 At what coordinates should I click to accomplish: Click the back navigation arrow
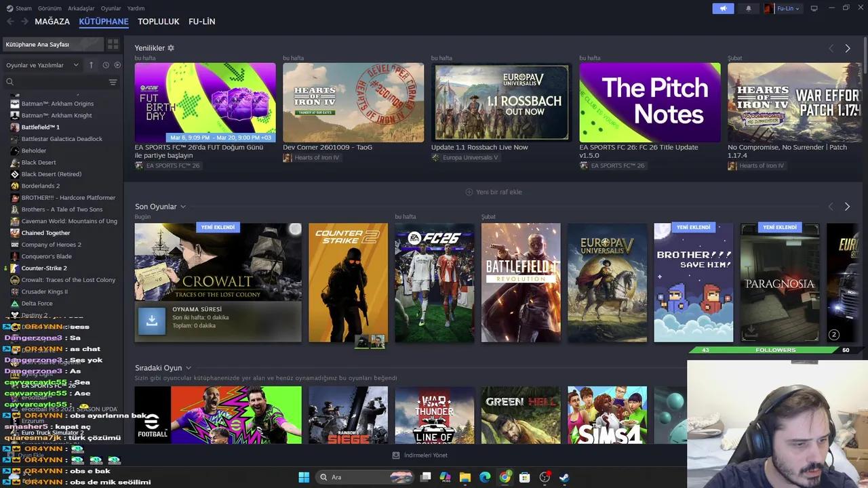tap(10, 22)
